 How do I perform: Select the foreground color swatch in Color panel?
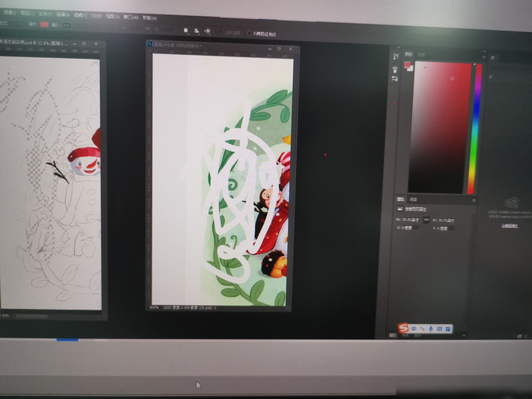point(407,65)
